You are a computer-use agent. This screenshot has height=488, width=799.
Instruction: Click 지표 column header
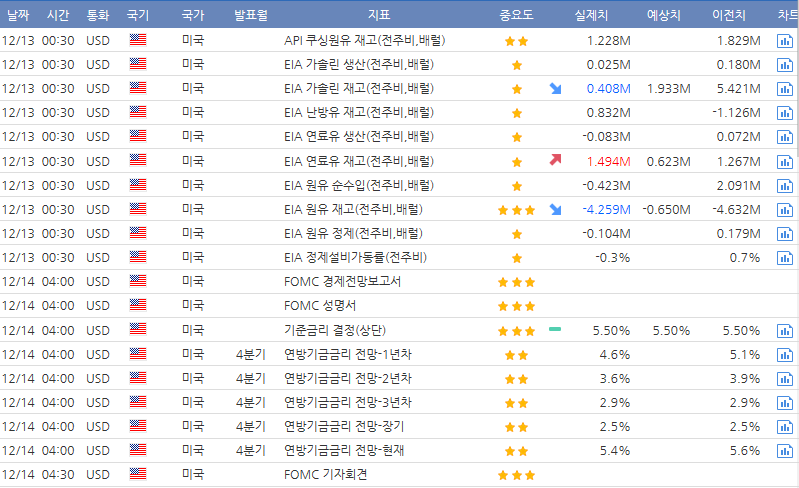click(379, 15)
